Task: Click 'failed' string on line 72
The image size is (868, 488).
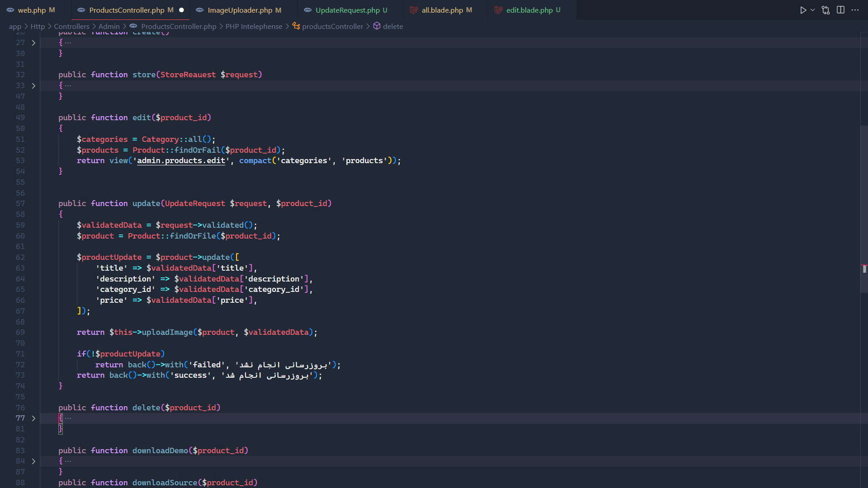Action: tap(207, 365)
